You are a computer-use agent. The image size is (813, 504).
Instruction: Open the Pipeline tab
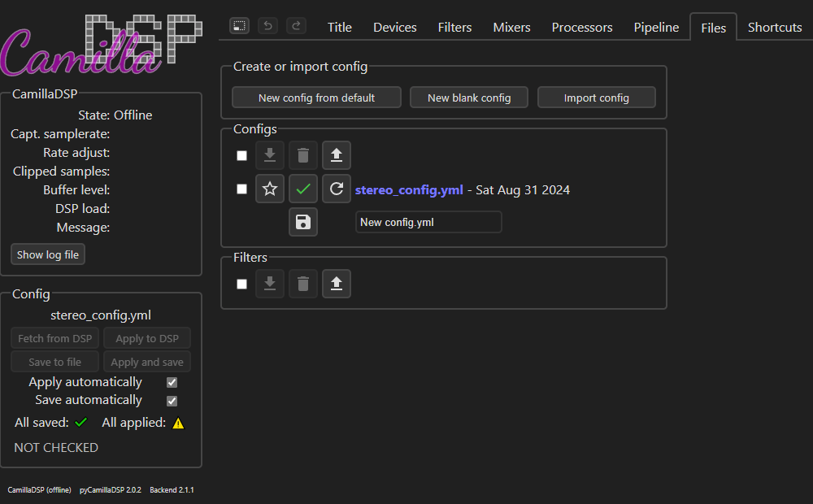tap(656, 27)
